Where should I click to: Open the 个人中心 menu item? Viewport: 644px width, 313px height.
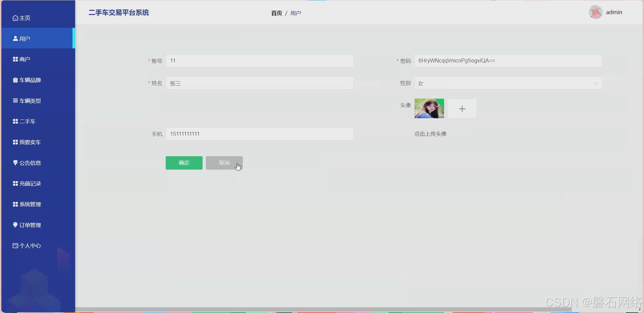point(38,245)
